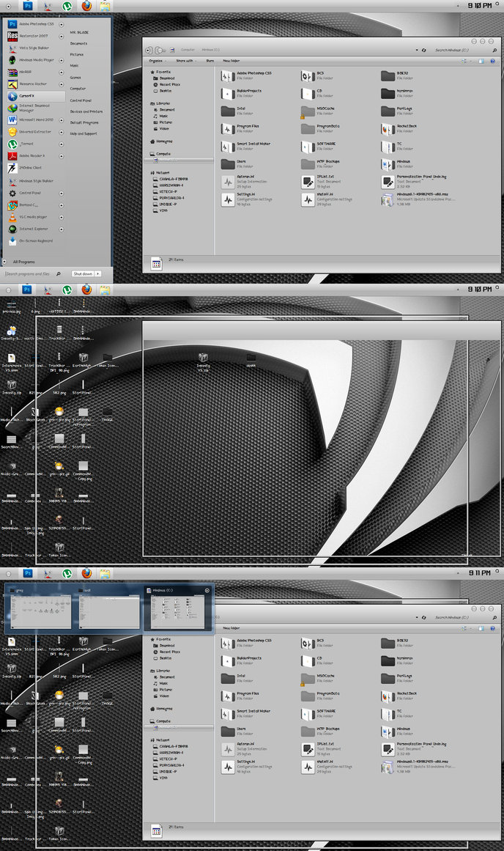Open Restorator 2007 in the Start menu
The image size is (504, 851).
pos(34,36)
